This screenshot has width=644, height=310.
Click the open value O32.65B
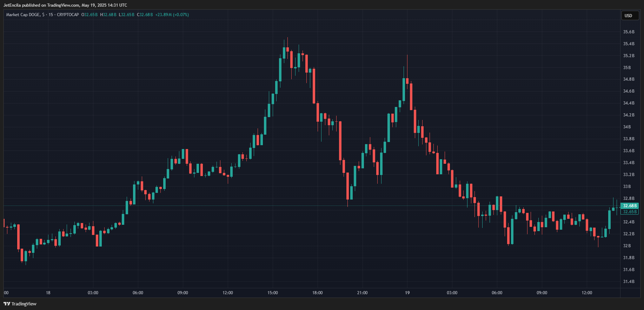click(89, 15)
